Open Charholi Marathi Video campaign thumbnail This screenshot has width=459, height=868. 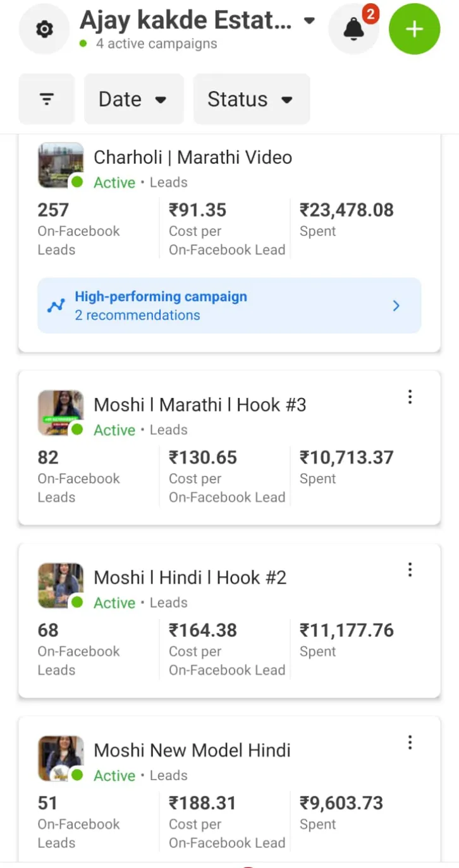coord(61,165)
